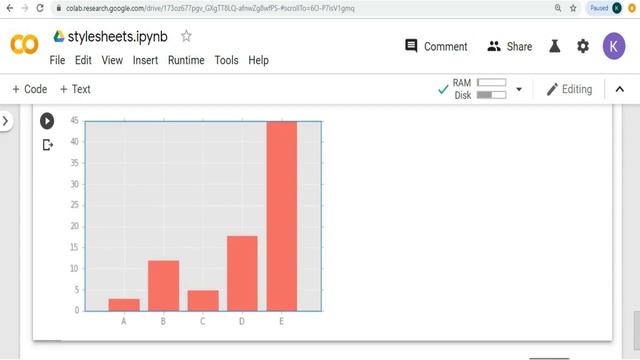This screenshot has height=360, width=640.
Task: Open the Editing mode selector
Action: tap(569, 89)
